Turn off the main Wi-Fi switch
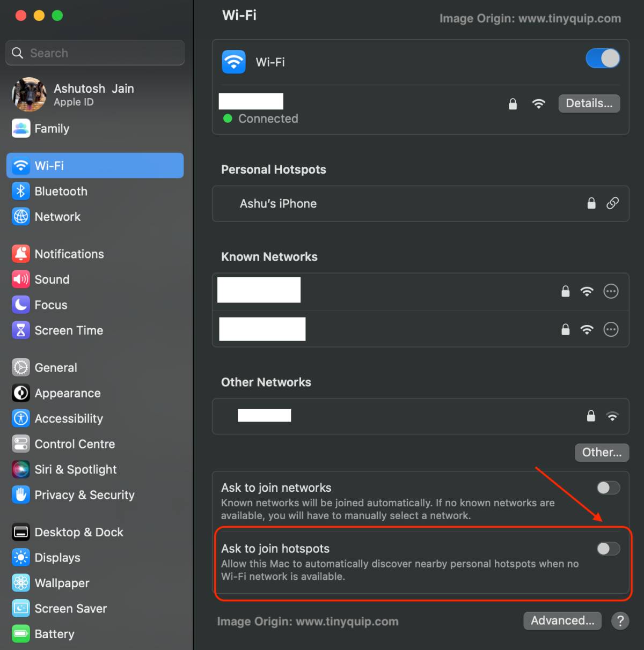 pos(603,58)
